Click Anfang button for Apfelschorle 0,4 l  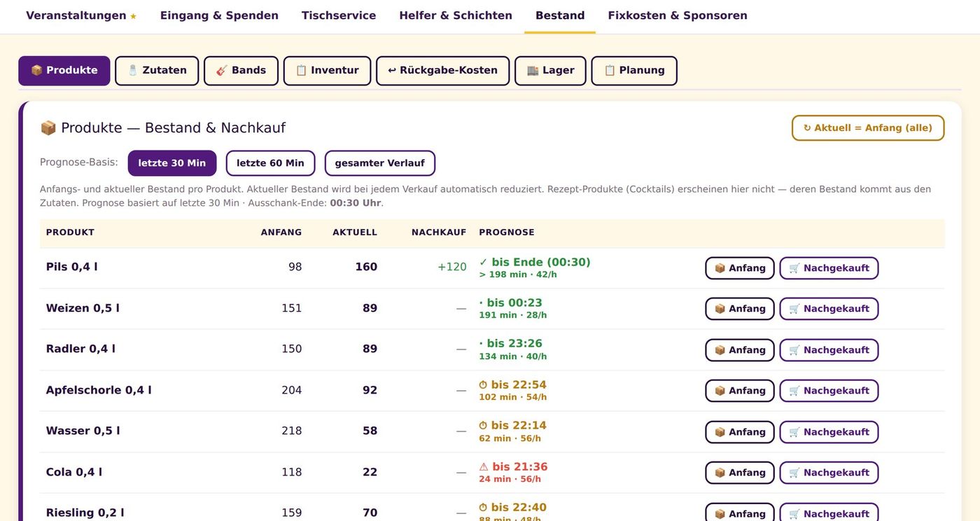click(x=740, y=391)
